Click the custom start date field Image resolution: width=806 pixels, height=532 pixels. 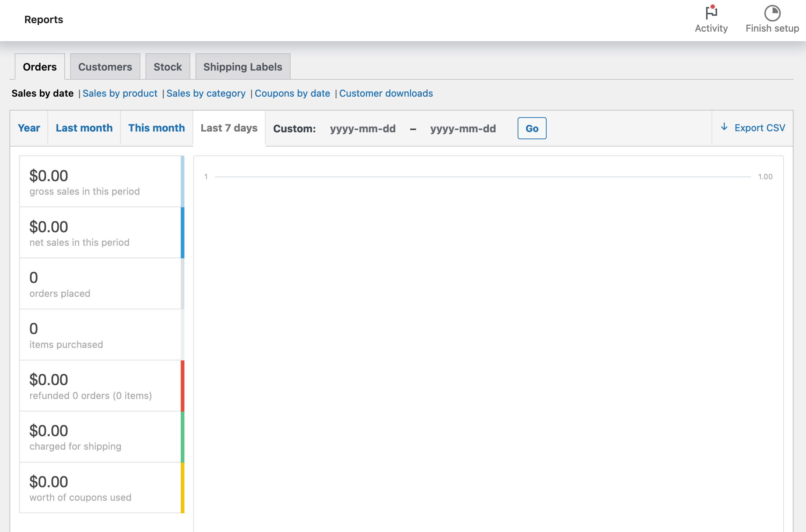tap(363, 129)
